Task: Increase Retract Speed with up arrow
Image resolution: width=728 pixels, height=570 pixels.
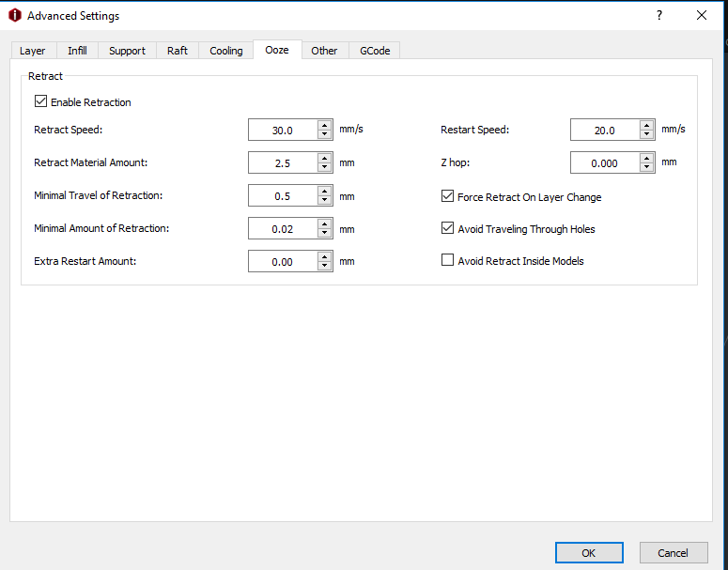Action: 325,126
